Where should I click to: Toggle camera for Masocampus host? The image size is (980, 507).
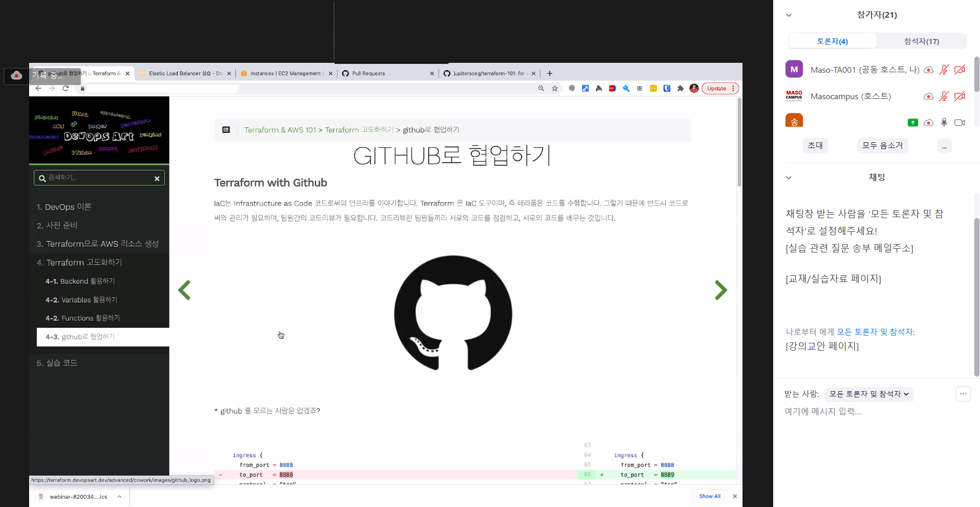(x=960, y=96)
